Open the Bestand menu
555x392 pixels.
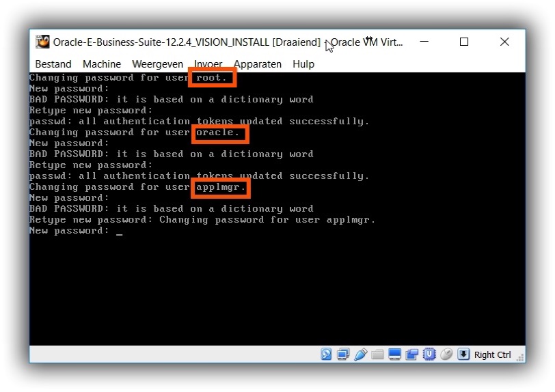click(53, 64)
